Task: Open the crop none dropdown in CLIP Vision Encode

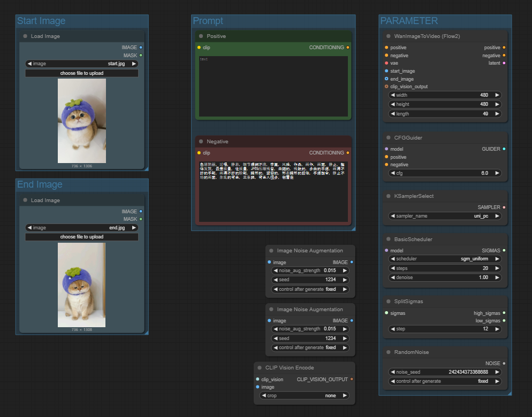Action: (305, 396)
